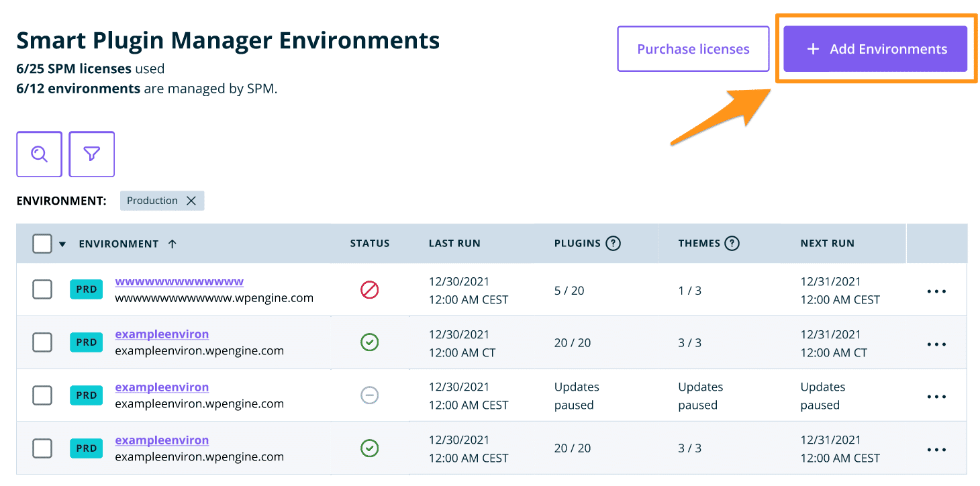Toggle Environment column sort order
This screenshot has width=980, height=486.
click(x=173, y=244)
